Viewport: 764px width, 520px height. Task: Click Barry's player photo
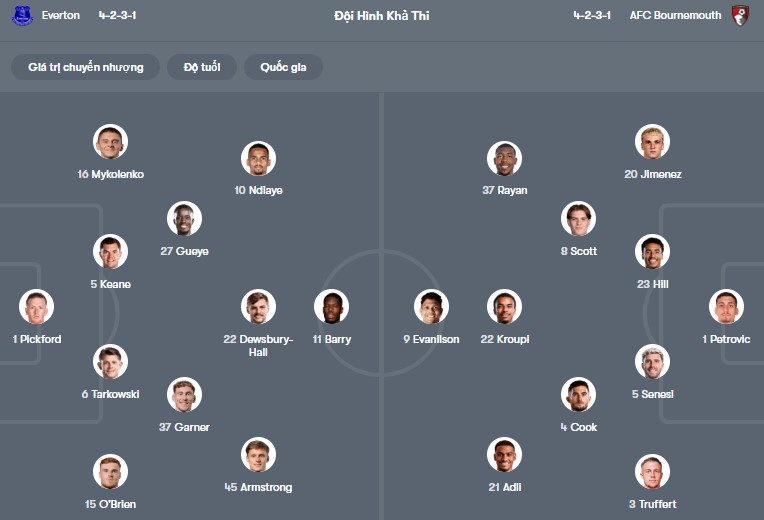331,307
